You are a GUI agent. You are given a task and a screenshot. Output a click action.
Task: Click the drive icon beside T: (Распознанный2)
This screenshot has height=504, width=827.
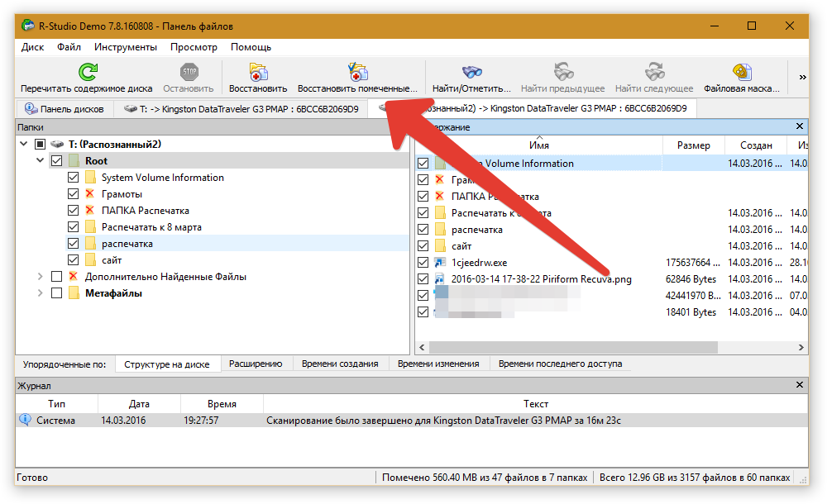(57, 144)
